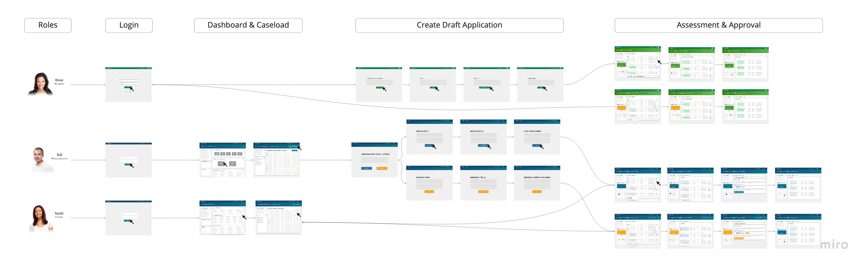This screenshot has width=868, height=269.
Task: Open the Regular Step 1 wireframe
Action: 429,137
